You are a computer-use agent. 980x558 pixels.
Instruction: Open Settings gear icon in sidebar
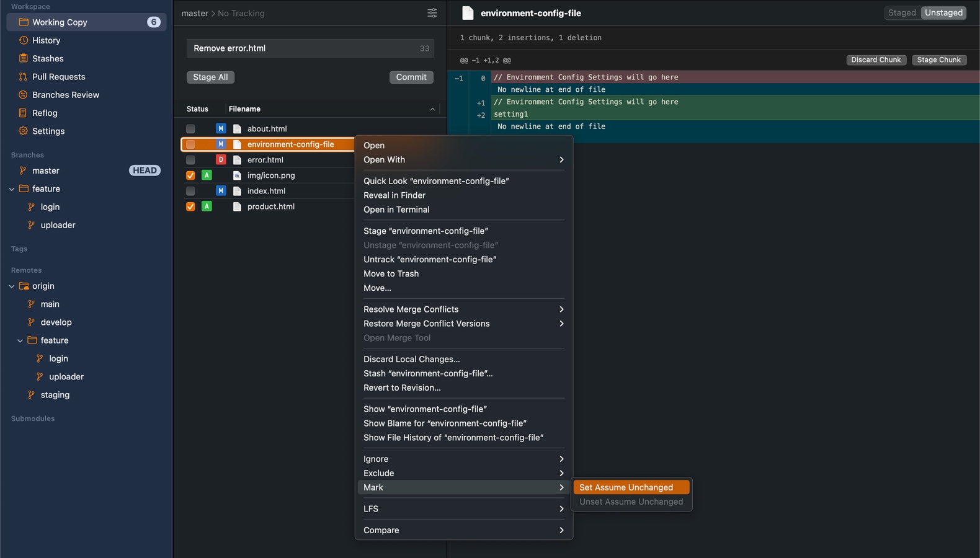click(x=24, y=131)
